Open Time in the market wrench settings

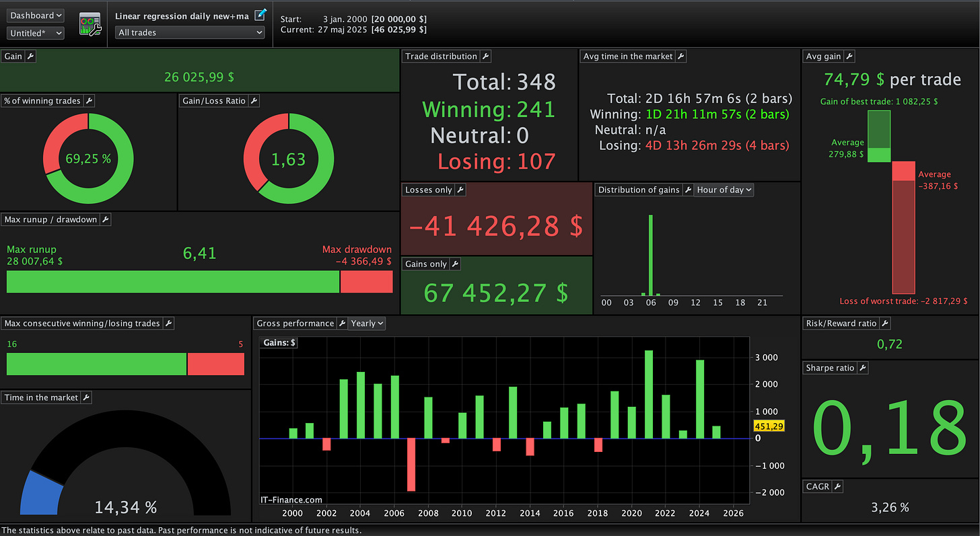tap(86, 398)
